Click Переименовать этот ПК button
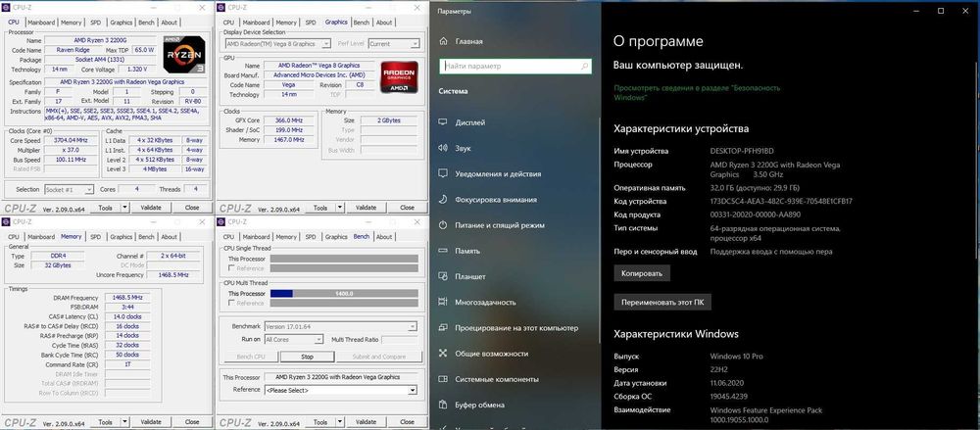Viewport: 980px width, 430px height. 662,303
